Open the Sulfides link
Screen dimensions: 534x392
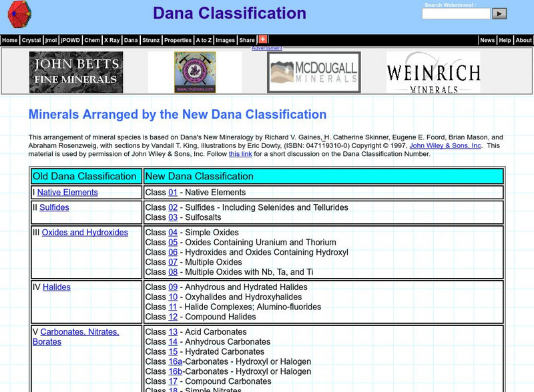[54, 207]
